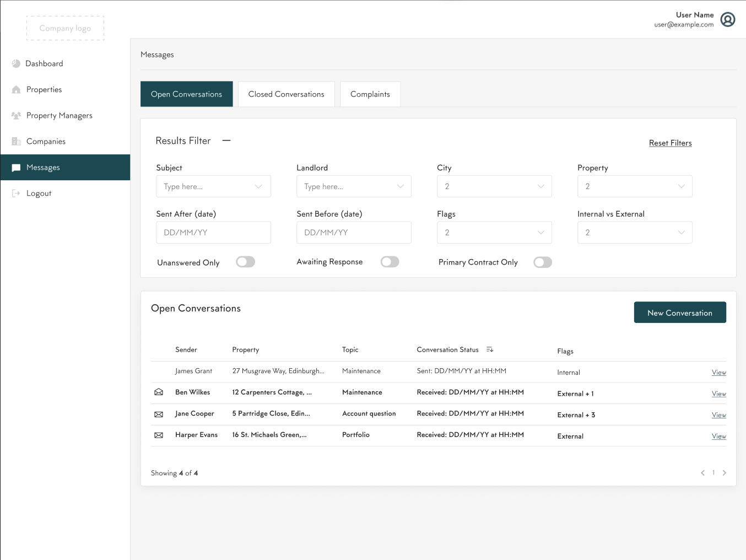Click the Logout arrow icon
Image resolution: width=746 pixels, height=560 pixels.
click(x=16, y=193)
